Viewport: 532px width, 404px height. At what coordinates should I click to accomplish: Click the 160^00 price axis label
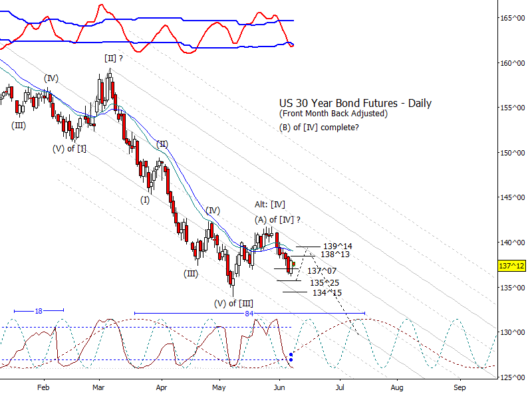tap(512, 63)
